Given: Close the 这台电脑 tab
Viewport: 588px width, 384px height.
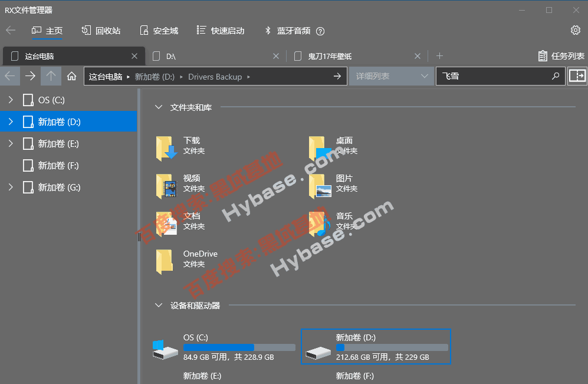Looking at the screenshot, I should click(134, 56).
